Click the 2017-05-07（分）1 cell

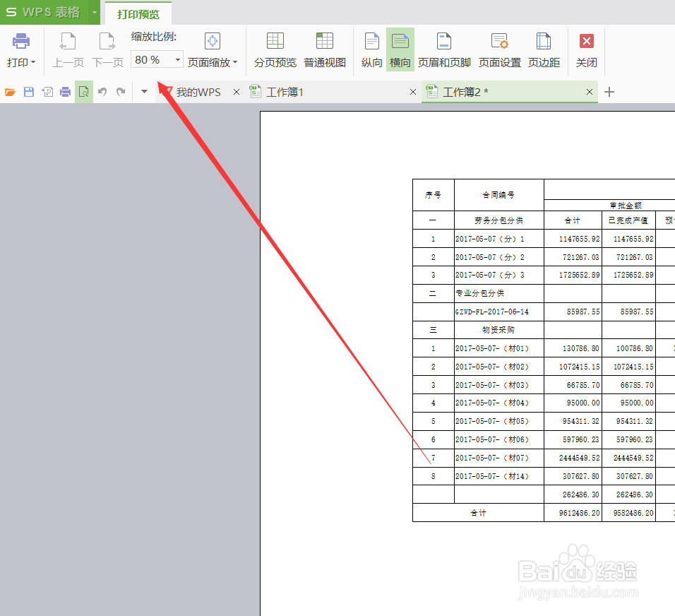point(499,239)
